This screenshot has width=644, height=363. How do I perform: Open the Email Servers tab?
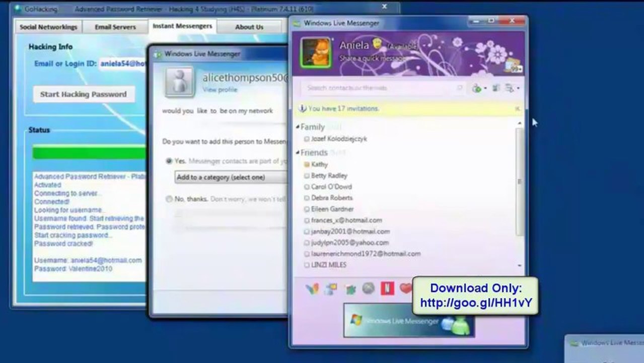[x=115, y=27]
